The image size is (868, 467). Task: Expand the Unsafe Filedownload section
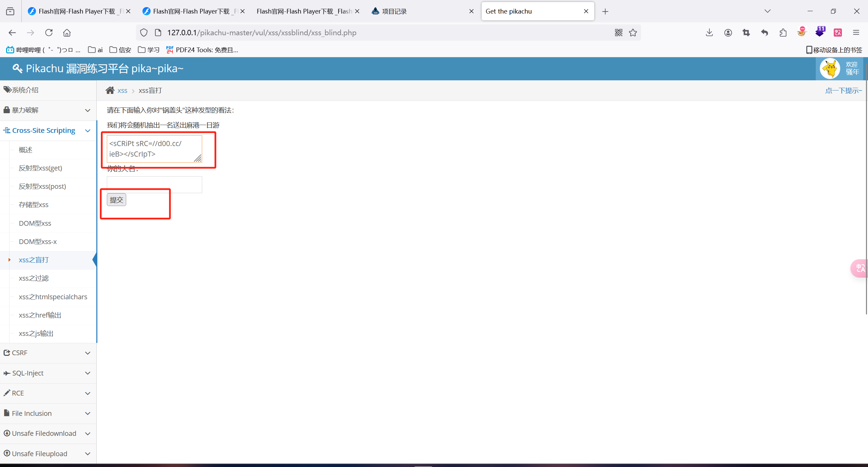(48, 433)
